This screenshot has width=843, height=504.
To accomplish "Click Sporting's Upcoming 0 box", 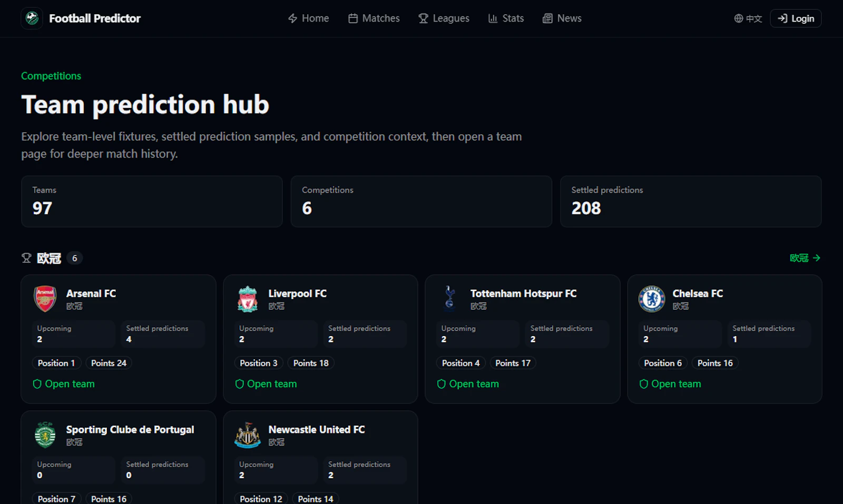I will 74,470.
